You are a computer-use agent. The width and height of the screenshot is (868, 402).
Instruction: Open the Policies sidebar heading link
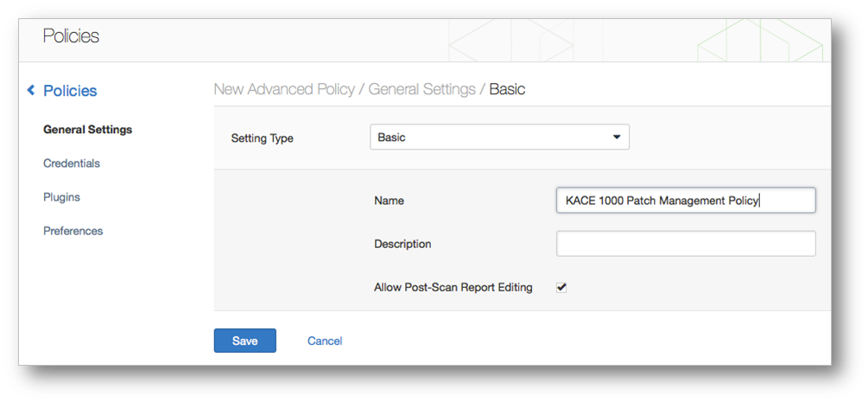[70, 91]
